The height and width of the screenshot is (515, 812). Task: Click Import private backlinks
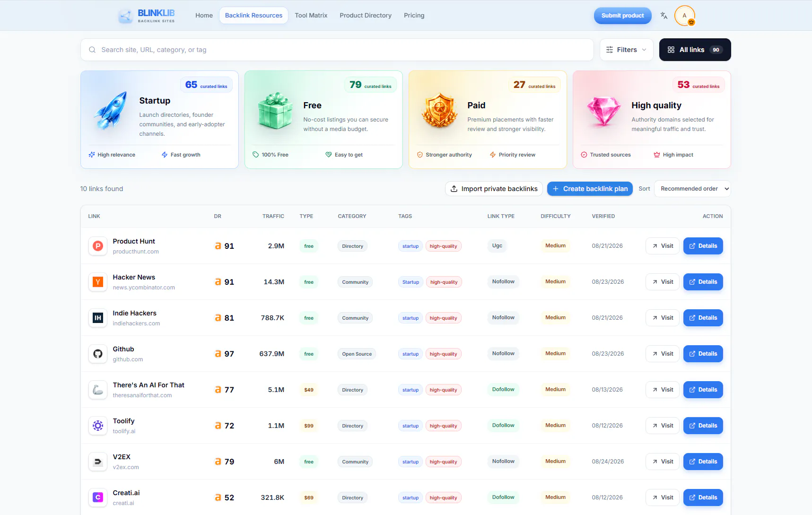[494, 189]
